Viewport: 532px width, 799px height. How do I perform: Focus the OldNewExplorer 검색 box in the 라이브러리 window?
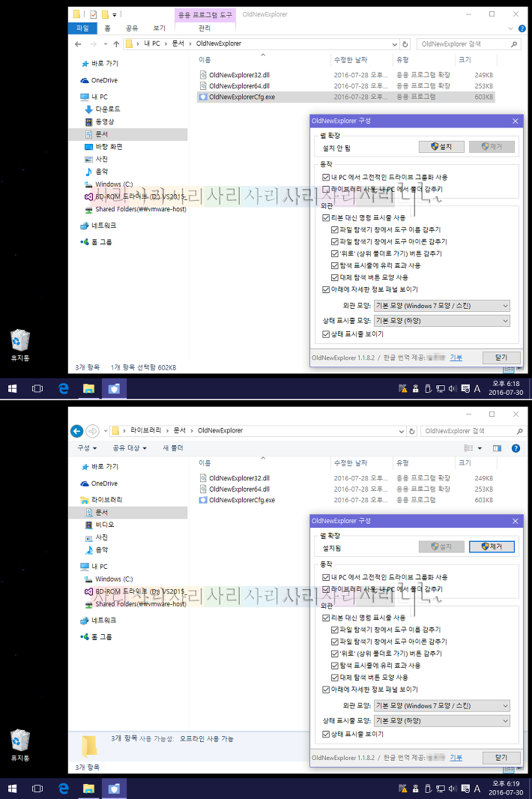[472, 431]
